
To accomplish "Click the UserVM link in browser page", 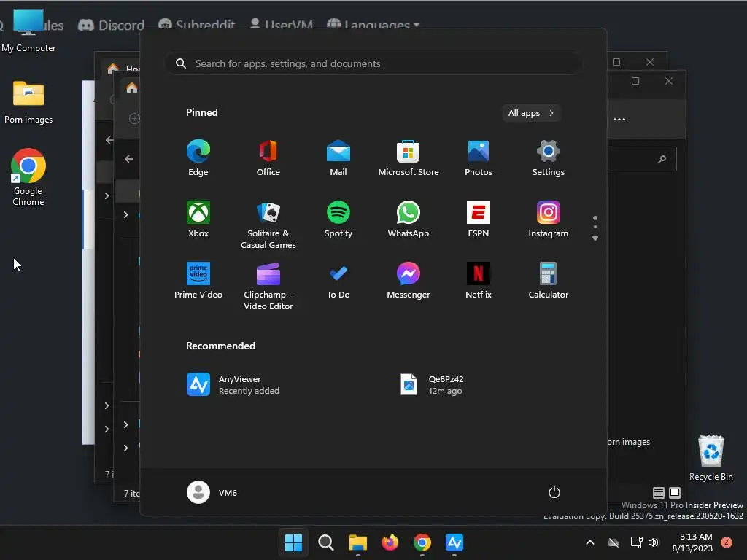I will [x=281, y=25].
